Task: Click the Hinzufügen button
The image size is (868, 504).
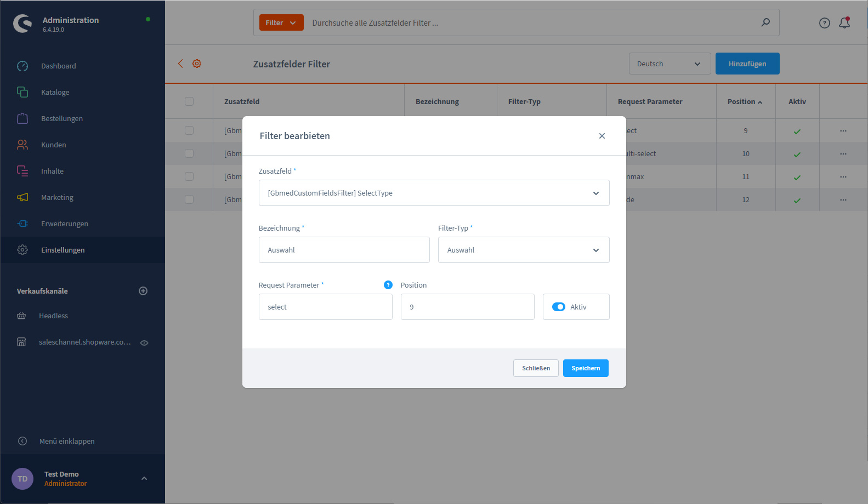Action: pyautogui.click(x=747, y=64)
